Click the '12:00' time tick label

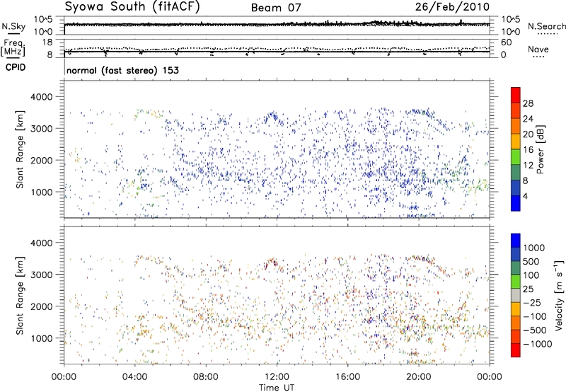click(277, 377)
